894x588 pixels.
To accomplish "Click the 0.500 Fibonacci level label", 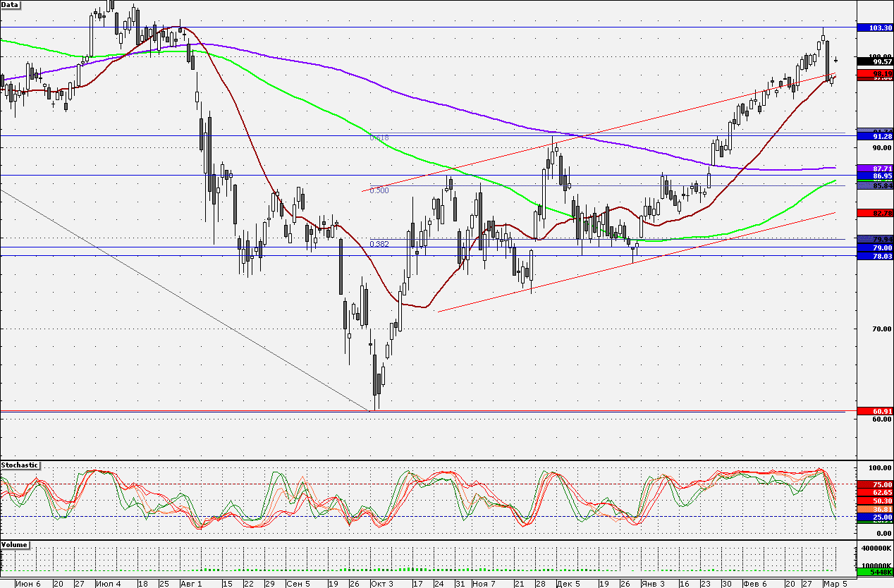I will (379, 190).
